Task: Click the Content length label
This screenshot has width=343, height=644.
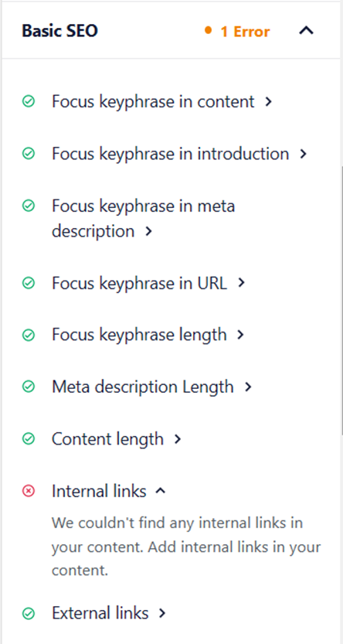Action: [107, 438]
